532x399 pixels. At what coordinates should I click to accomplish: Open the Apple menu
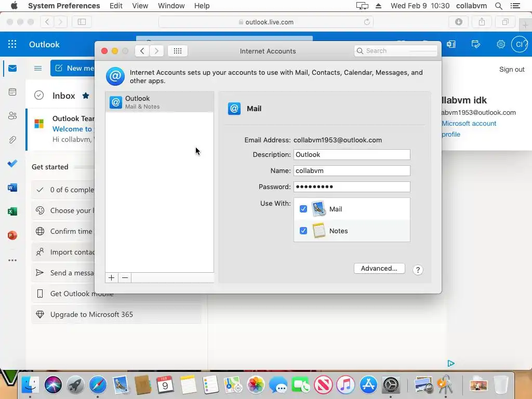click(x=14, y=6)
